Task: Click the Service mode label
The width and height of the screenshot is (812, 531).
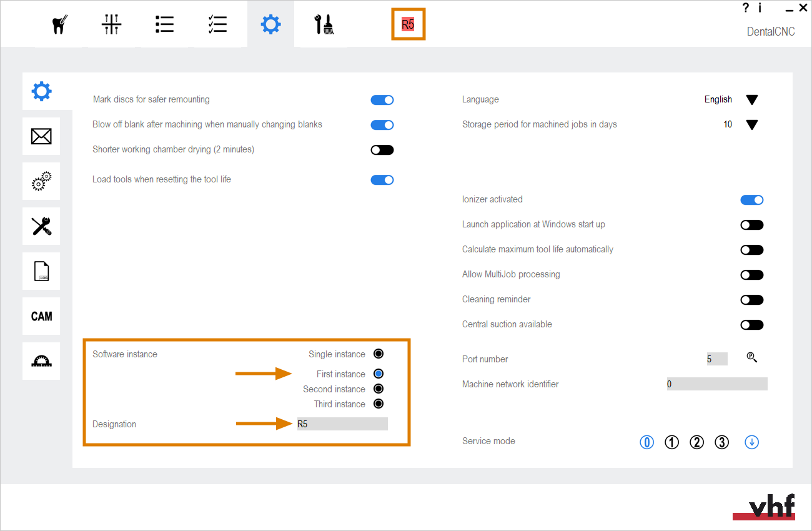Action: click(488, 441)
